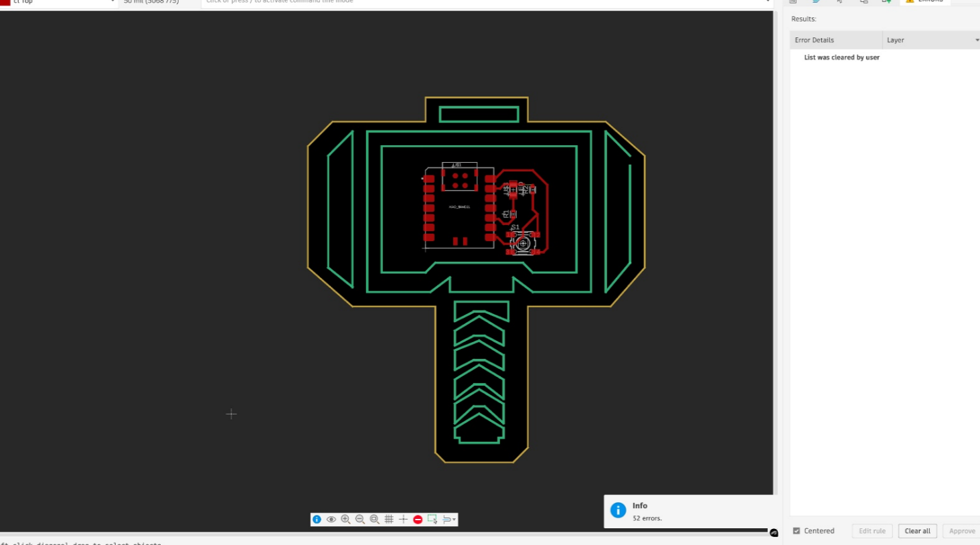Open the Info icon in the canvas toolbar
980x545 pixels.
(317, 520)
